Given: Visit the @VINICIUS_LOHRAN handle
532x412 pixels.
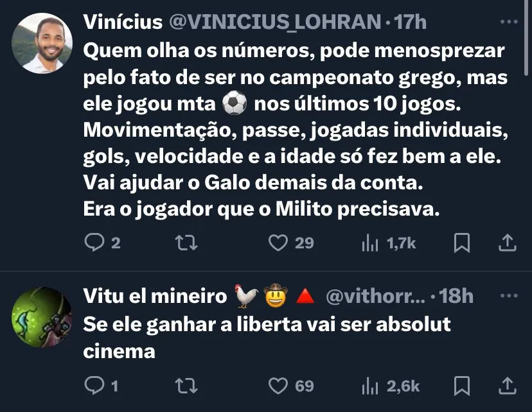Looking at the screenshot, I should (x=275, y=22).
